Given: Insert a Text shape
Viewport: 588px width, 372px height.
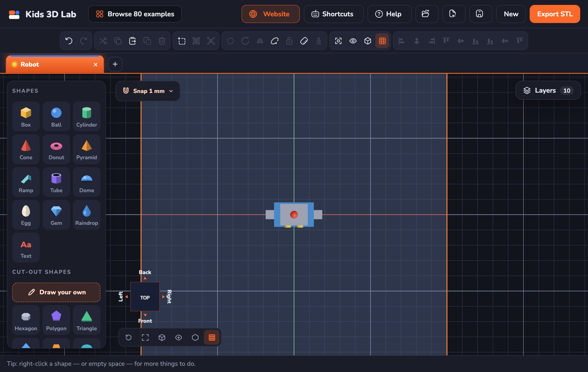Looking at the screenshot, I should 26,248.
